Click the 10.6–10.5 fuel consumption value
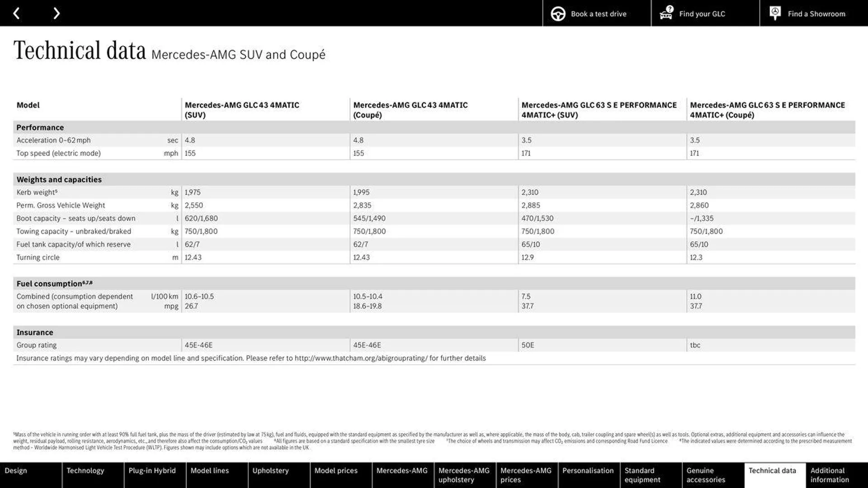This screenshot has height=488, width=868. pyautogui.click(x=199, y=296)
